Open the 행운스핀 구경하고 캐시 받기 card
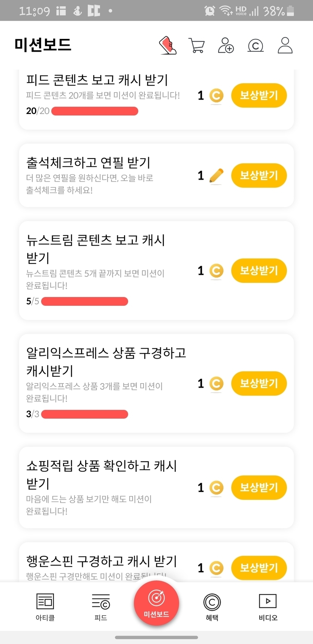 coord(102,562)
